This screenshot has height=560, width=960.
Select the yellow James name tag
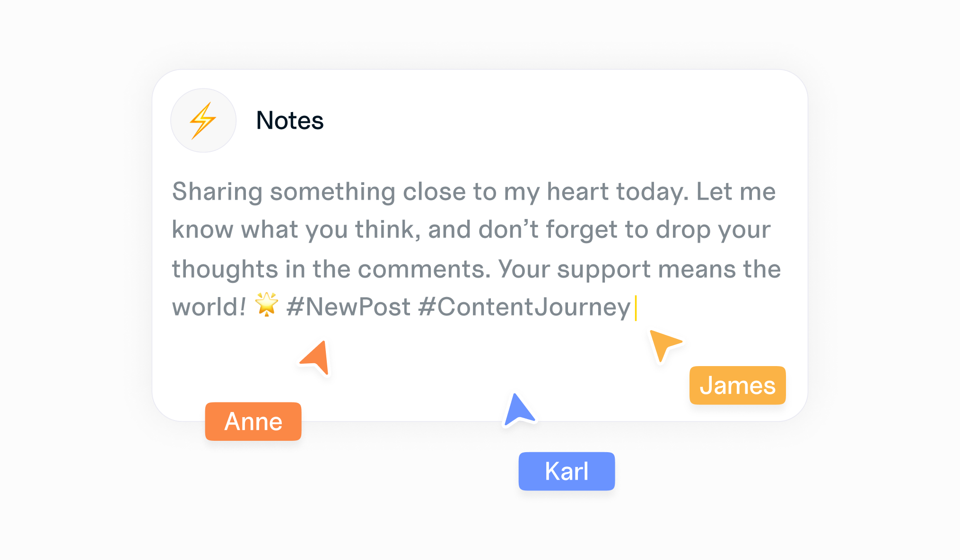click(737, 385)
